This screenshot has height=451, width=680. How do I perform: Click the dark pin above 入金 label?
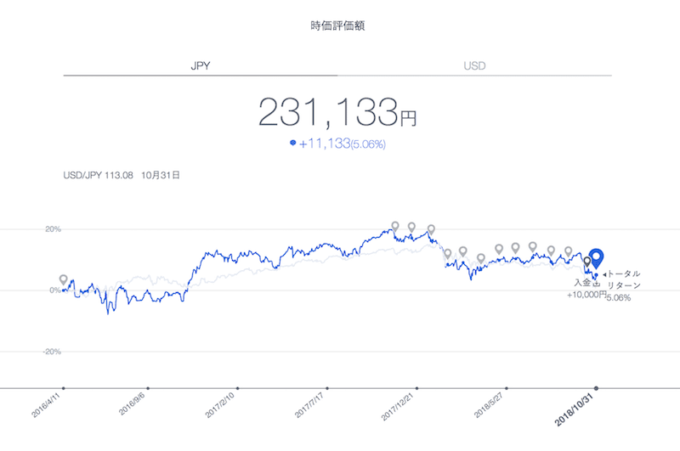[x=587, y=262]
